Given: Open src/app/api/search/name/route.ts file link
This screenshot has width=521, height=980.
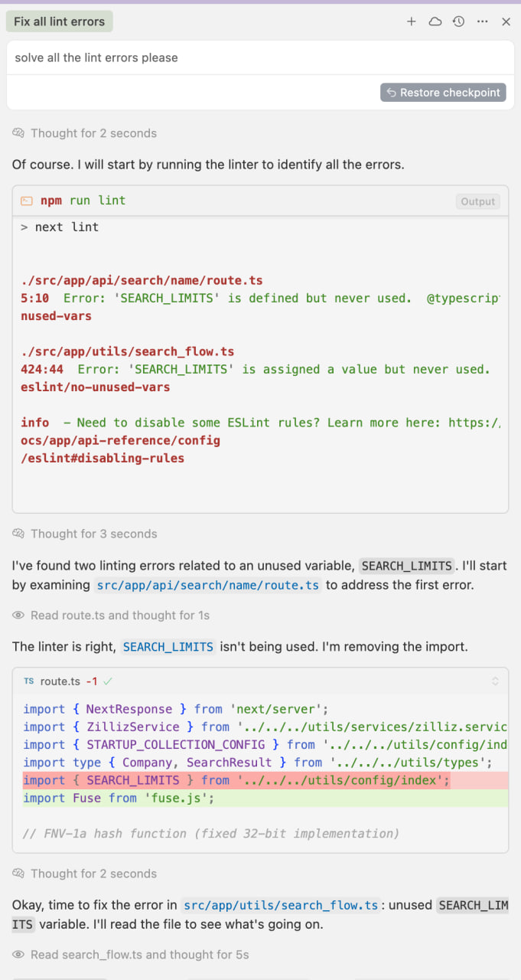Looking at the screenshot, I should coord(207,586).
